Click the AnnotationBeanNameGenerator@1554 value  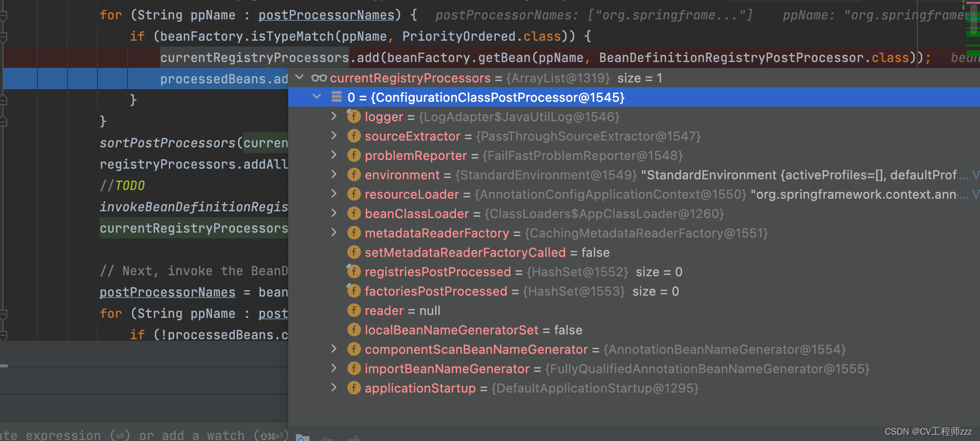[x=724, y=349]
